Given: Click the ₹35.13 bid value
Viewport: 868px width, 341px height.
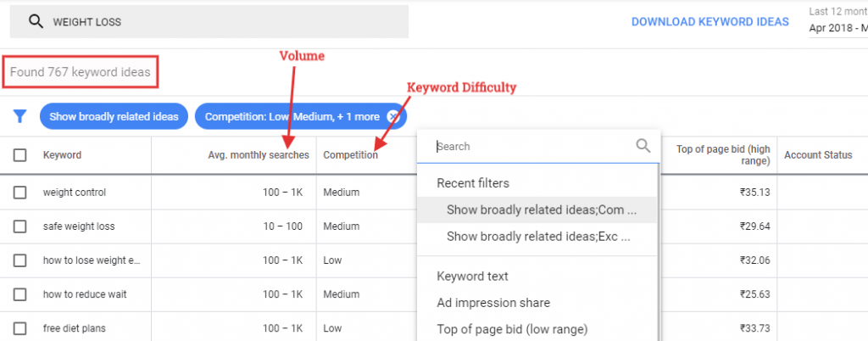Looking at the screenshot, I should [754, 193].
